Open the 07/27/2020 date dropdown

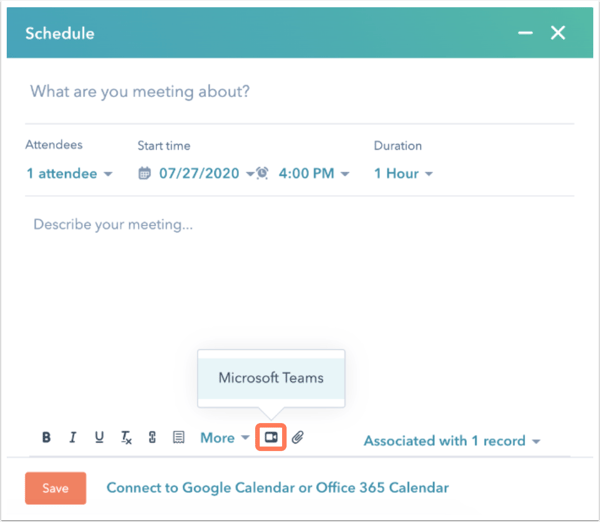tap(207, 174)
